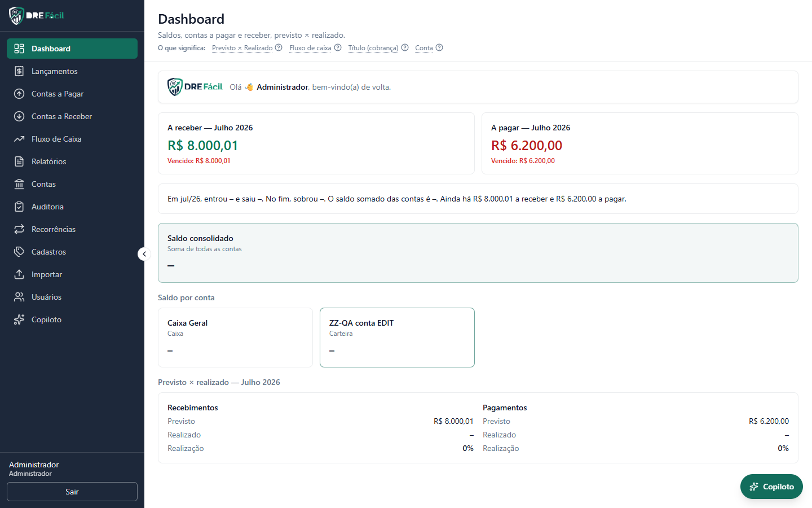Click the Título (cobrança) glossary link

373,48
